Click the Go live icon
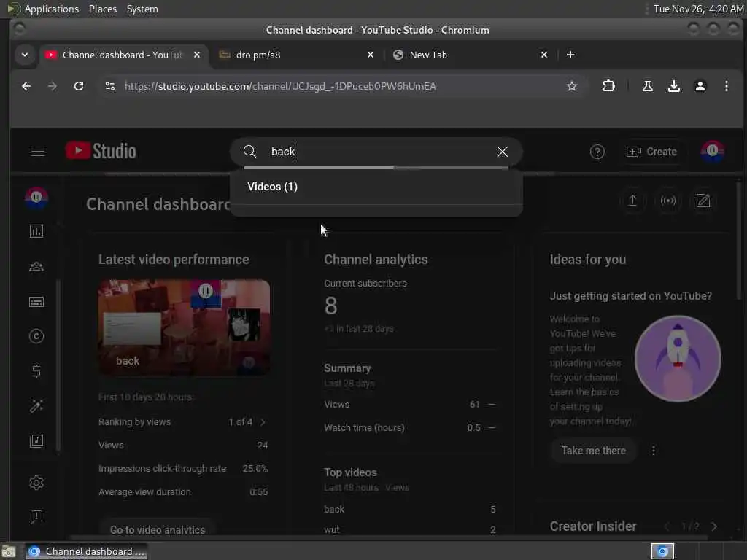Image resolution: width=747 pixels, height=560 pixels. tap(668, 201)
